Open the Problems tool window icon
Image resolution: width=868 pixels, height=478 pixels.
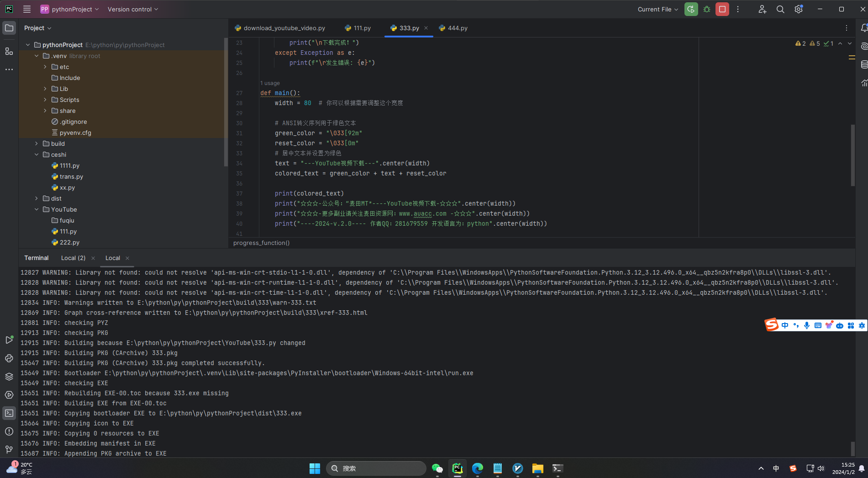click(x=9, y=431)
